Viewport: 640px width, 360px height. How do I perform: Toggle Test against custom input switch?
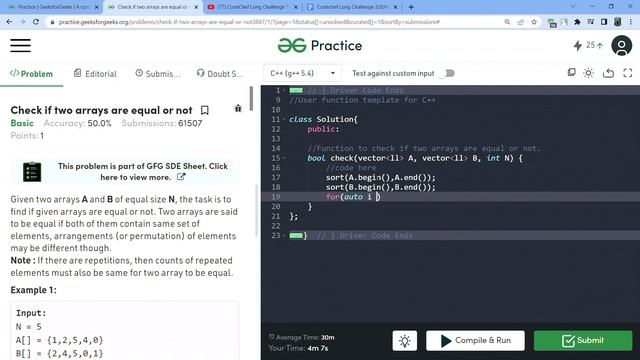448,73
